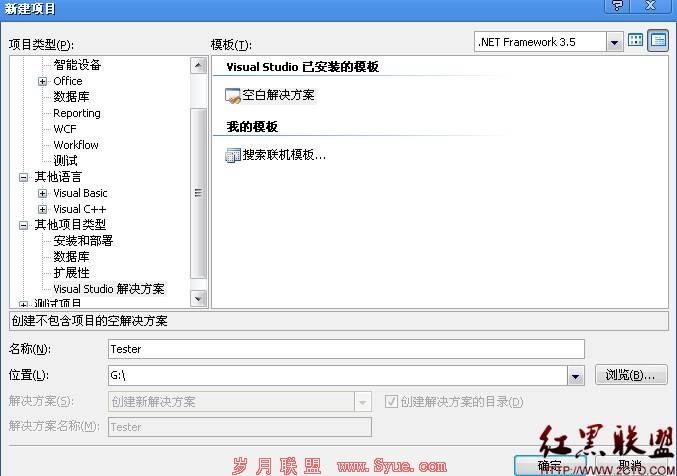The image size is (677, 476).
Task: Open the 位置 location dropdown arrow
Action: click(576, 376)
